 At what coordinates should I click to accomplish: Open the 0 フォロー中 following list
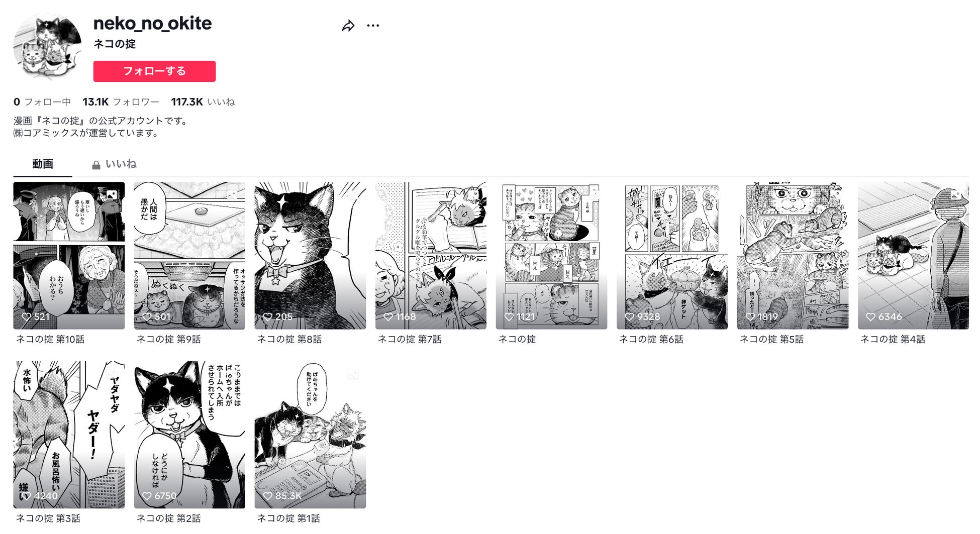click(x=42, y=102)
